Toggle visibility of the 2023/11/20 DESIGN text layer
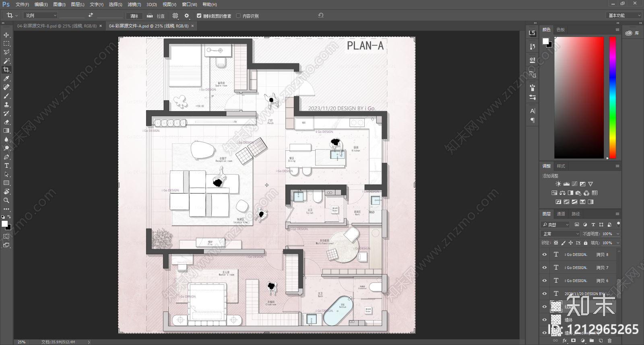644x345 pixels. 545,294
